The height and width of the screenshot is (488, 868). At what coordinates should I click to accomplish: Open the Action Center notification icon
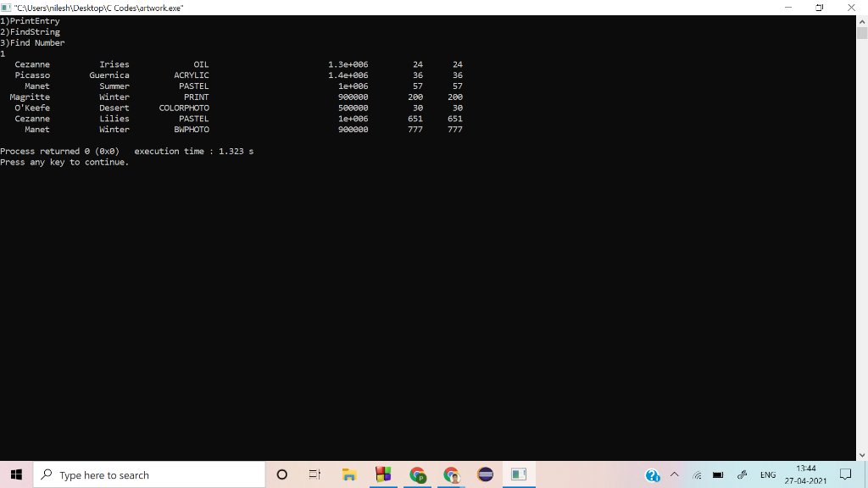845,474
